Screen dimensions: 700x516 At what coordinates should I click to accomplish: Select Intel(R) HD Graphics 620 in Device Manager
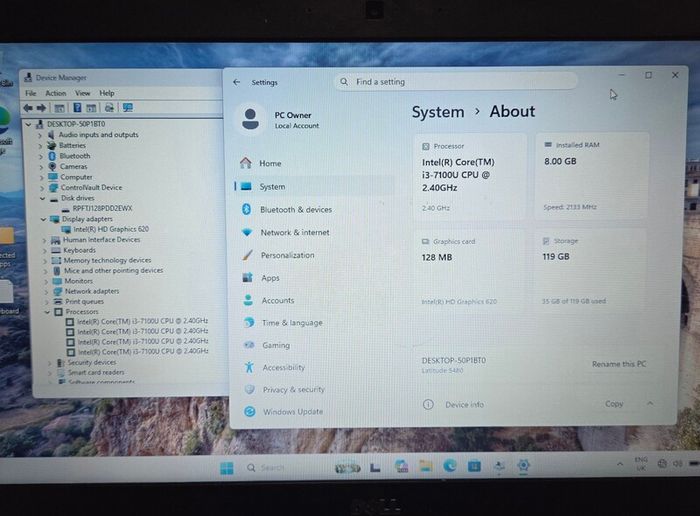click(x=111, y=229)
